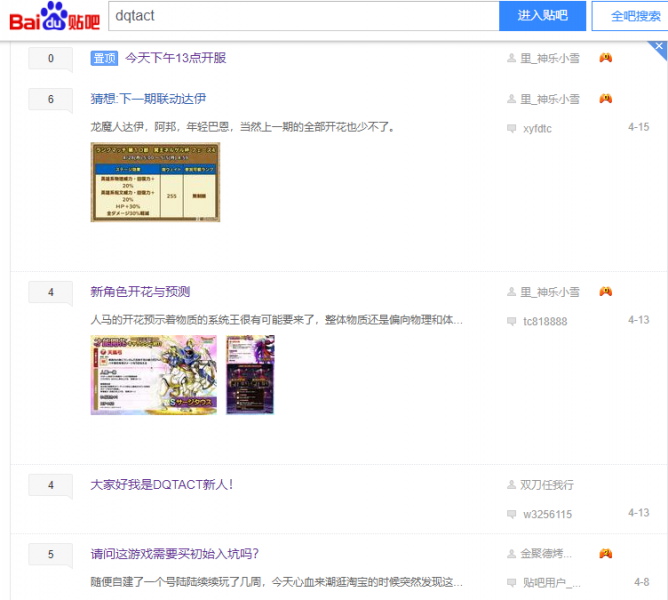Open post 猜想:下一期联动达伊
Image resolution: width=668 pixels, height=600 pixels.
point(148,99)
